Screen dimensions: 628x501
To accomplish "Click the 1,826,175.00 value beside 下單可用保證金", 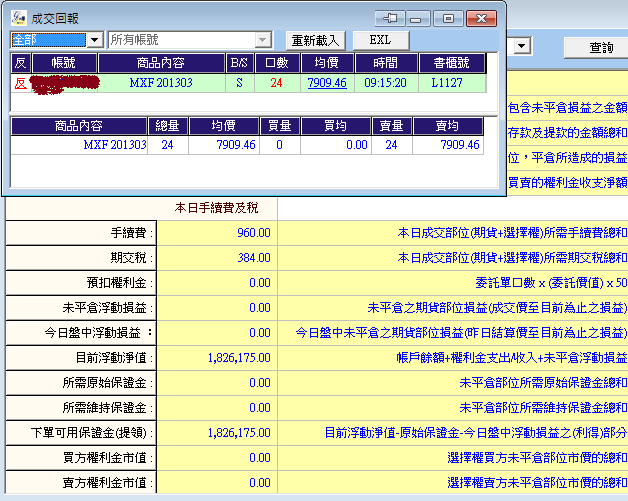I will [239, 433].
